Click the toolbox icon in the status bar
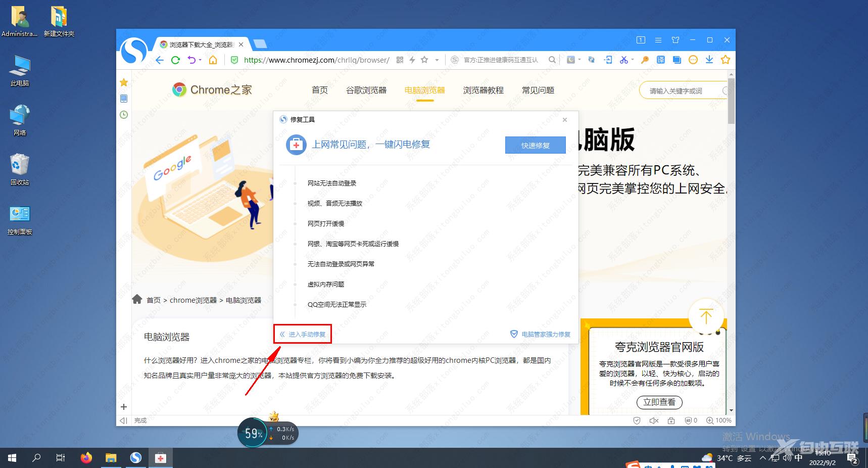The height and width of the screenshot is (468, 868). coord(670,420)
